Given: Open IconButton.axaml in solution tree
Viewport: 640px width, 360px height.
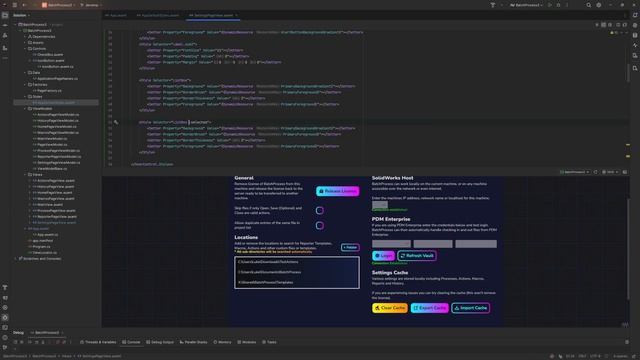Looking at the screenshot, I should 50,60.
